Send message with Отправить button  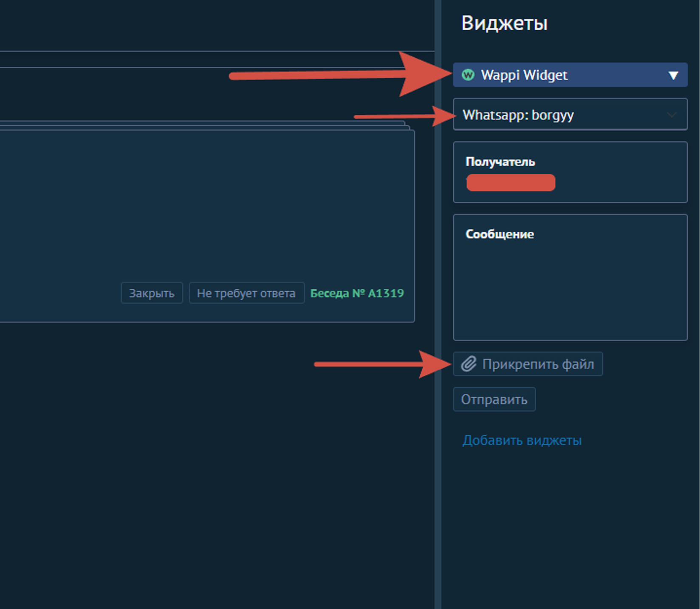[494, 399]
